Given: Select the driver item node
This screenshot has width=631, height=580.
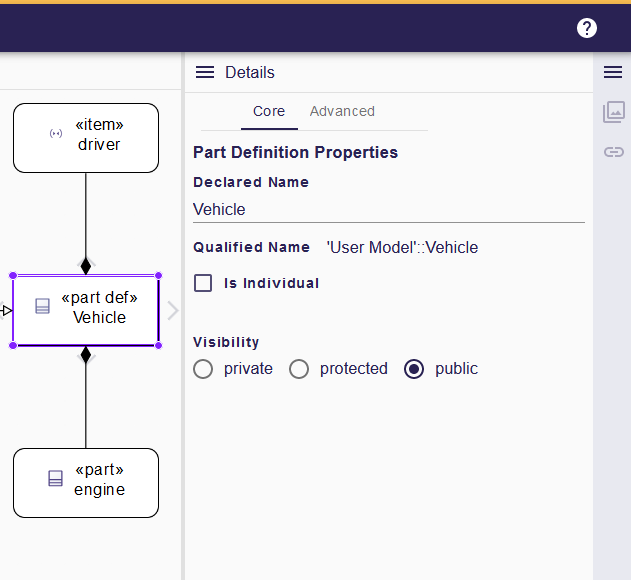Looking at the screenshot, I should [99, 137].
